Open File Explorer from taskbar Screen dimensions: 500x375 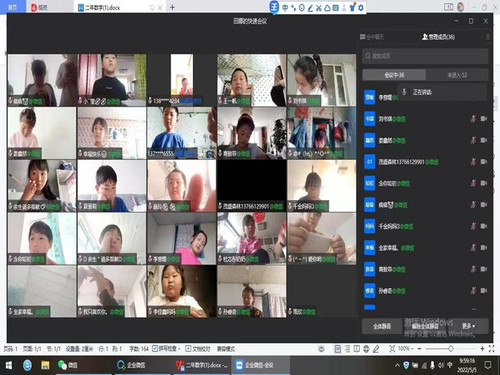(x=45, y=365)
